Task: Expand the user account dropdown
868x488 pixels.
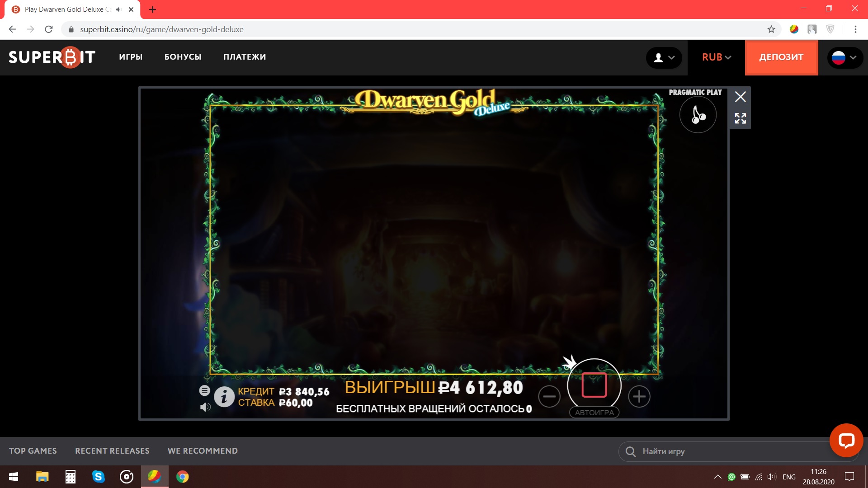Action: pyautogui.click(x=664, y=57)
